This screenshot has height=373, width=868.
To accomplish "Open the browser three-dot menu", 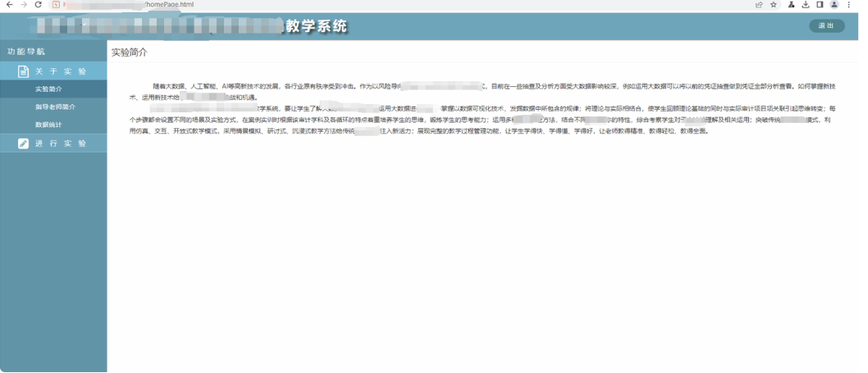I will click(x=849, y=4).
